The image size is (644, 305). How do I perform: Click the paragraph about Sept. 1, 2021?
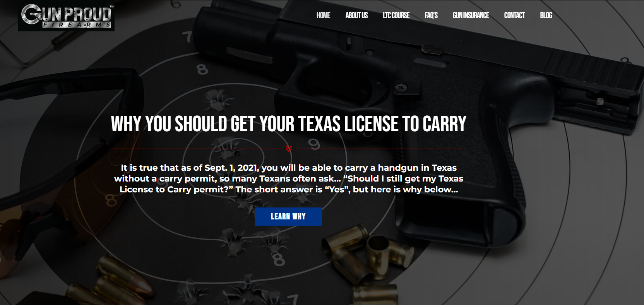(289, 178)
